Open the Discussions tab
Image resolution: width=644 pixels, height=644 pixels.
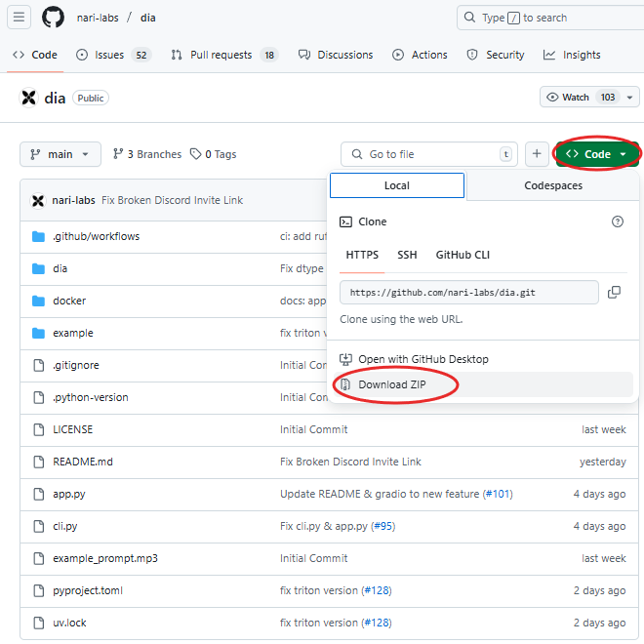click(336, 55)
